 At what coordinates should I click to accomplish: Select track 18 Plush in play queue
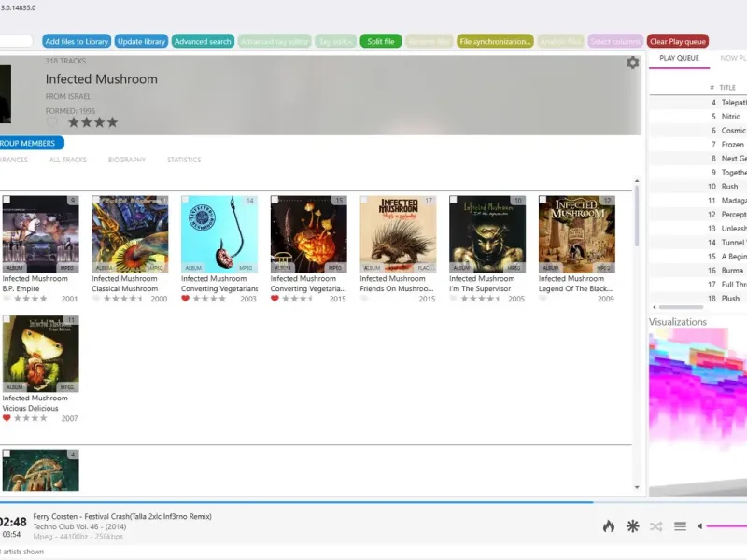[698, 299]
